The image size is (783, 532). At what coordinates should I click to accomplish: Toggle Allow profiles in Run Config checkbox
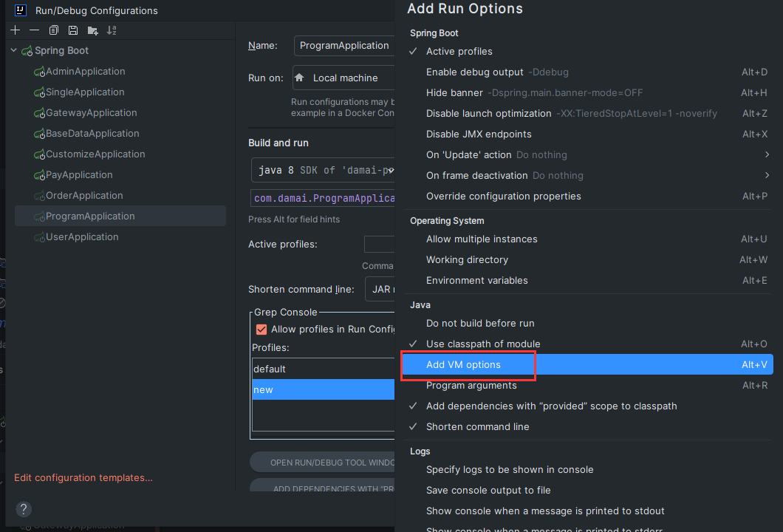tap(261, 330)
